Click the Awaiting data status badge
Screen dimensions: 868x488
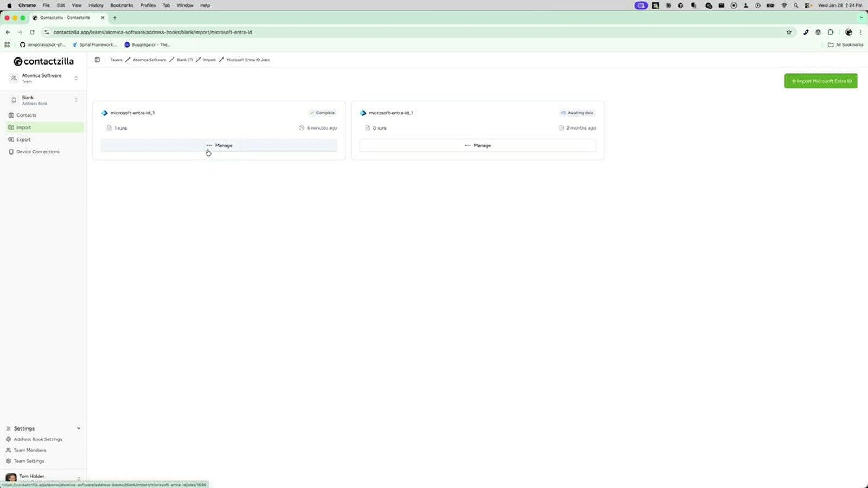577,113
